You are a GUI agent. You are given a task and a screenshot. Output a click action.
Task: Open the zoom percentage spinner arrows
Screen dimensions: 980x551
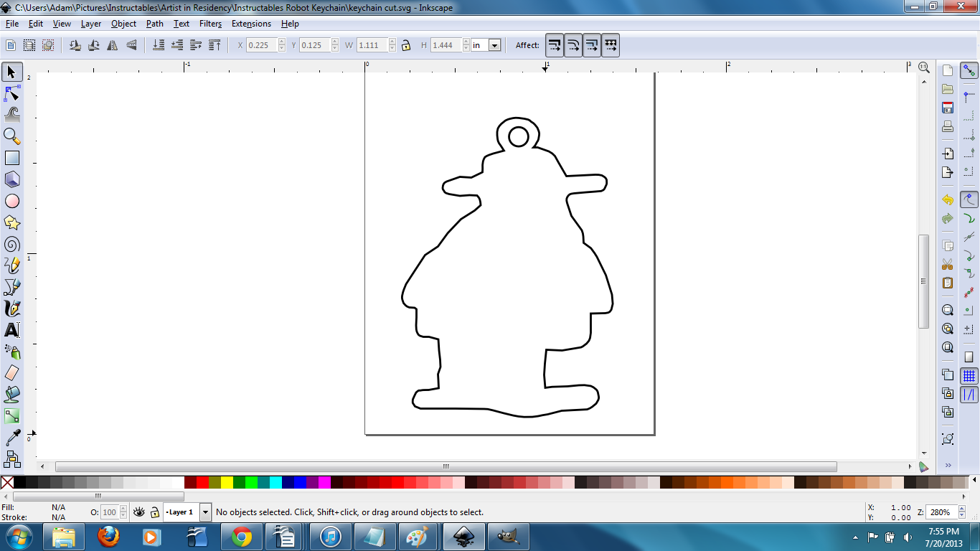tap(961, 512)
